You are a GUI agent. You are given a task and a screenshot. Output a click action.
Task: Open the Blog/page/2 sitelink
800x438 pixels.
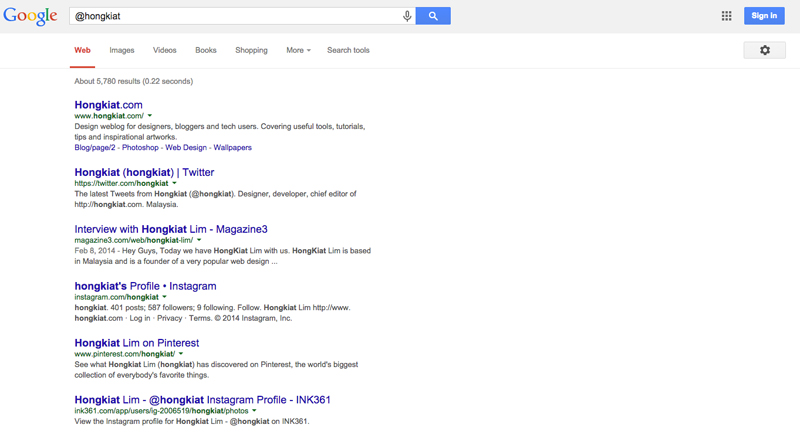point(95,148)
